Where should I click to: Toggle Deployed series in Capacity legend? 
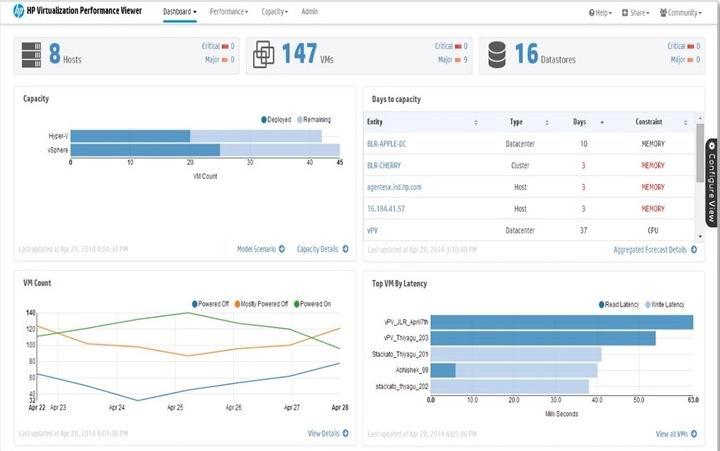coord(276,120)
